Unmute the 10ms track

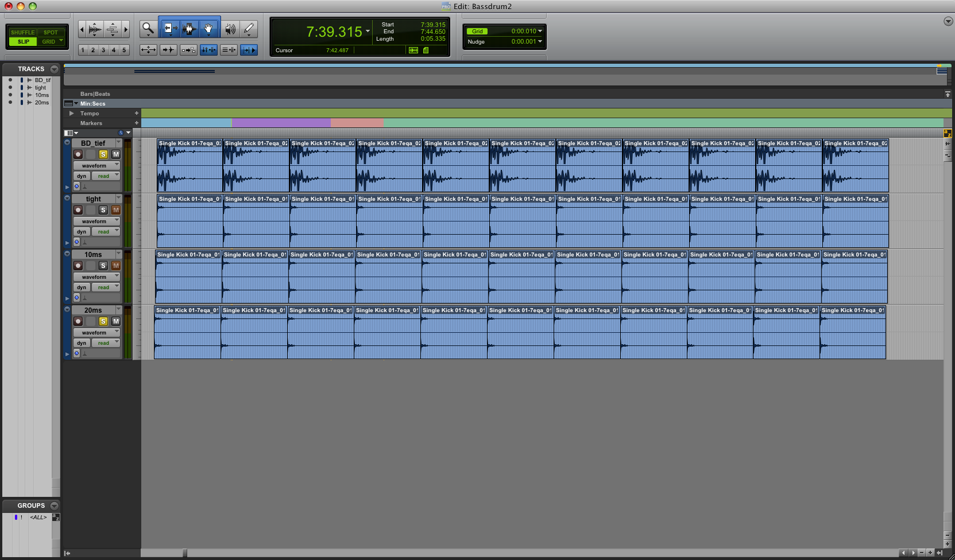tap(116, 266)
